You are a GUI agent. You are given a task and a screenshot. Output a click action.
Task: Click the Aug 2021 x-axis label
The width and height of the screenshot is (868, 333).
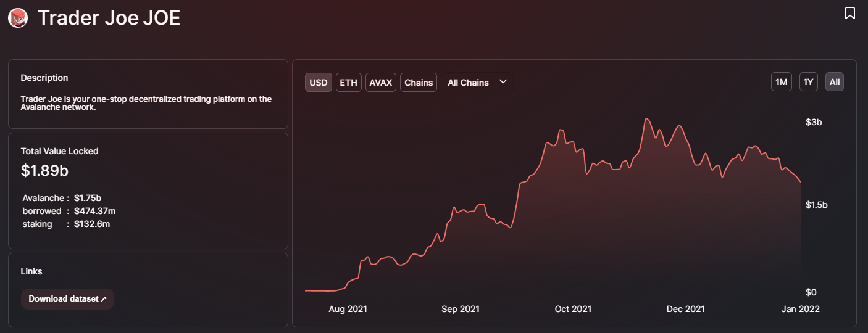[x=348, y=309]
